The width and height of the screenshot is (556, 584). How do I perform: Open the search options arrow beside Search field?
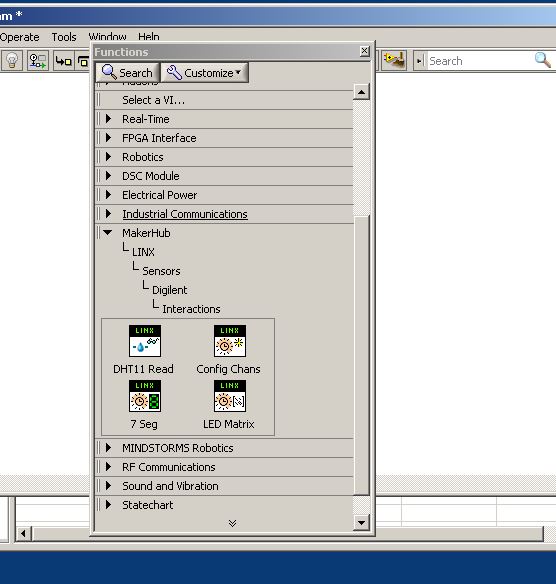(x=419, y=61)
